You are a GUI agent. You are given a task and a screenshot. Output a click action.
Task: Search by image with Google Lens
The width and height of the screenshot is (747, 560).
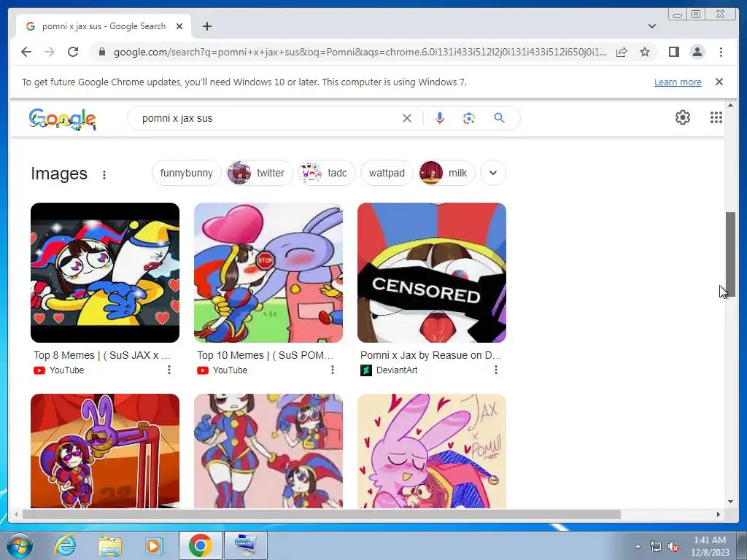click(469, 118)
